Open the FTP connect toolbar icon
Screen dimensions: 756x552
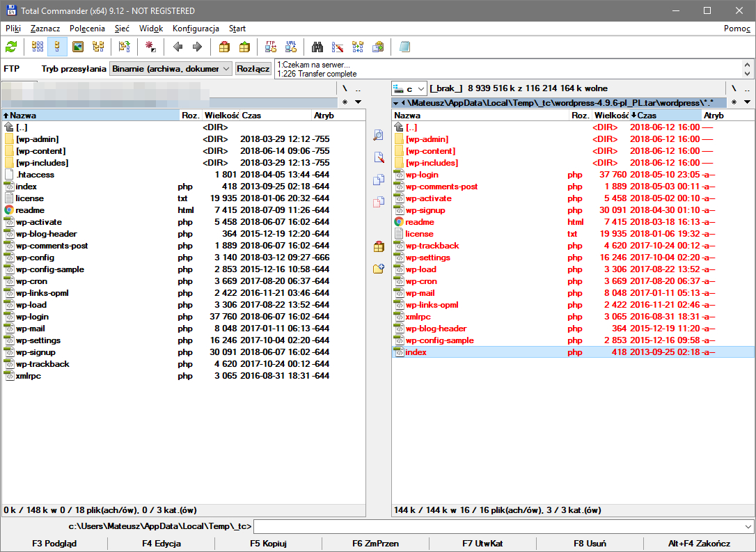coord(271,47)
